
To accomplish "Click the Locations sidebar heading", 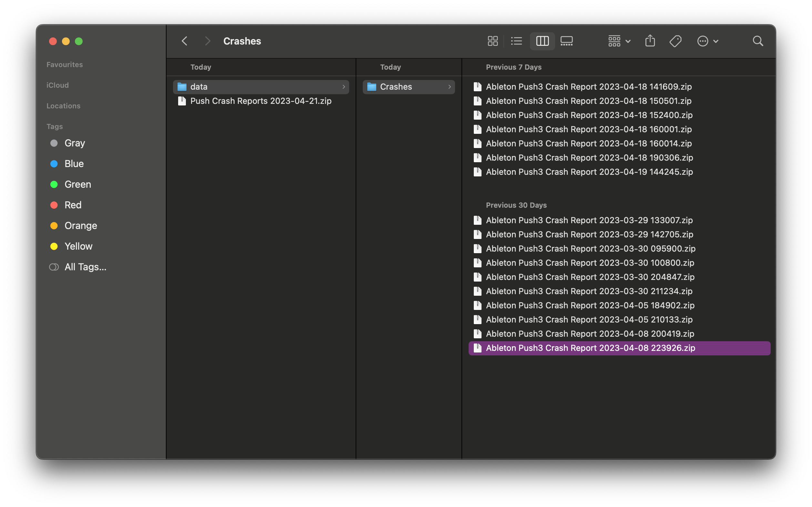I will coord(63,106).
